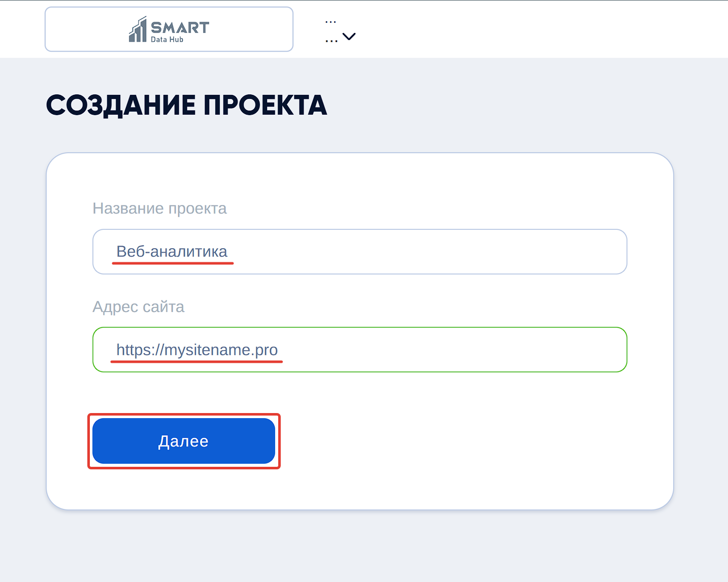Screen dimensions: 728x582
Task: Click the bar-chart Smart Data Hub logo icon
Action: tap(138, 30)
